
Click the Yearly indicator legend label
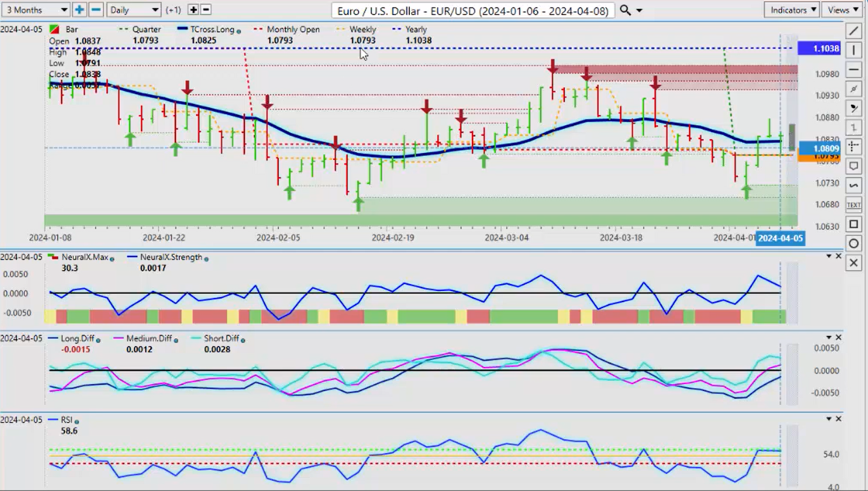point(416,29)
